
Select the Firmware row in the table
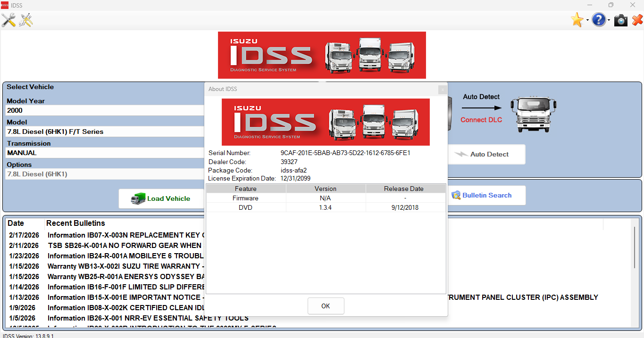[326, 198]
